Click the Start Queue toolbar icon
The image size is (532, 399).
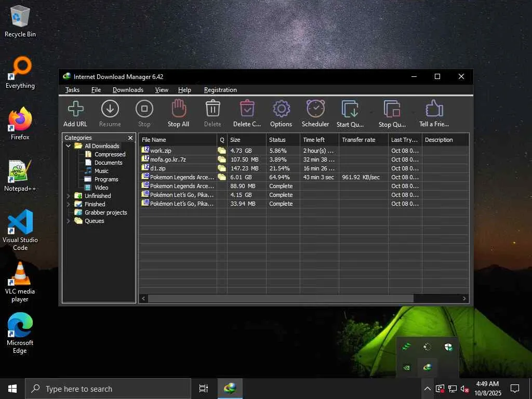click(350, 113)
